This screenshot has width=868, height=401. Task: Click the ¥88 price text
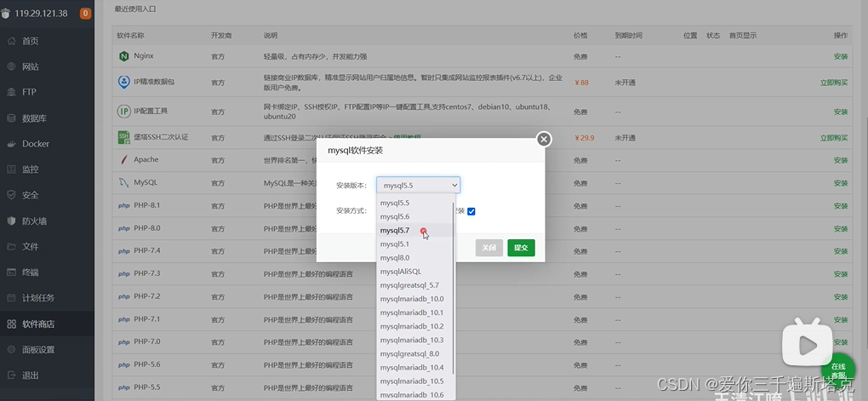click(582, 83)
